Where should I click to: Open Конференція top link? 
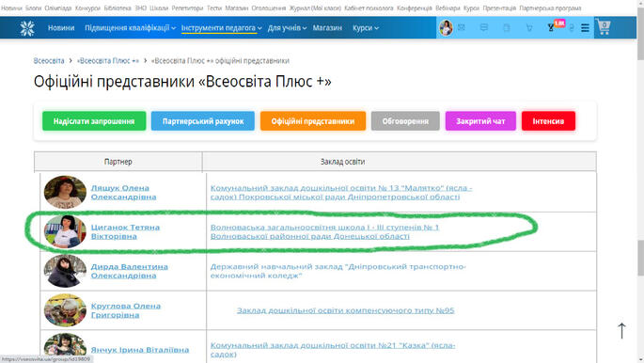(x=415, y=8)
